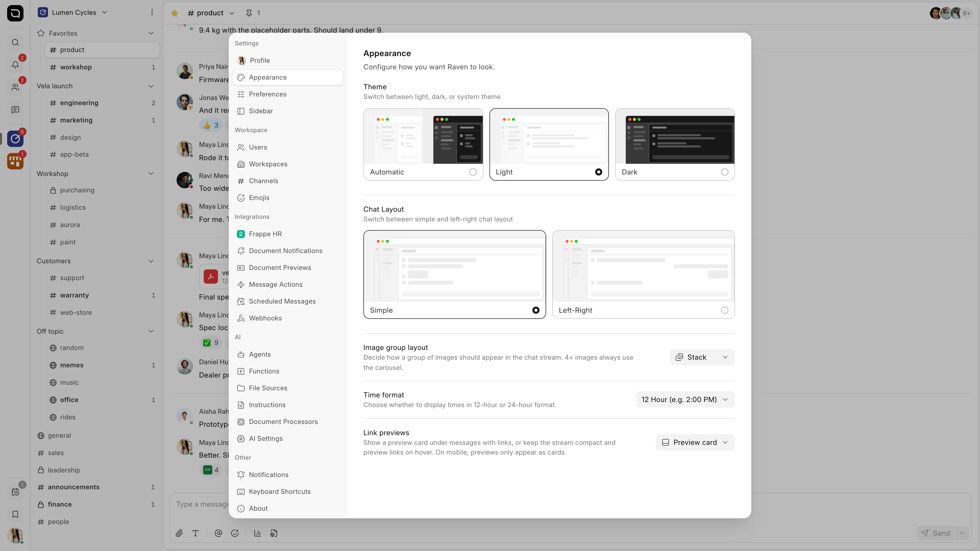Viewport: 980px width, 551px height.
Task: Open the Preferences settings tab
Action: tap(288, 94)
